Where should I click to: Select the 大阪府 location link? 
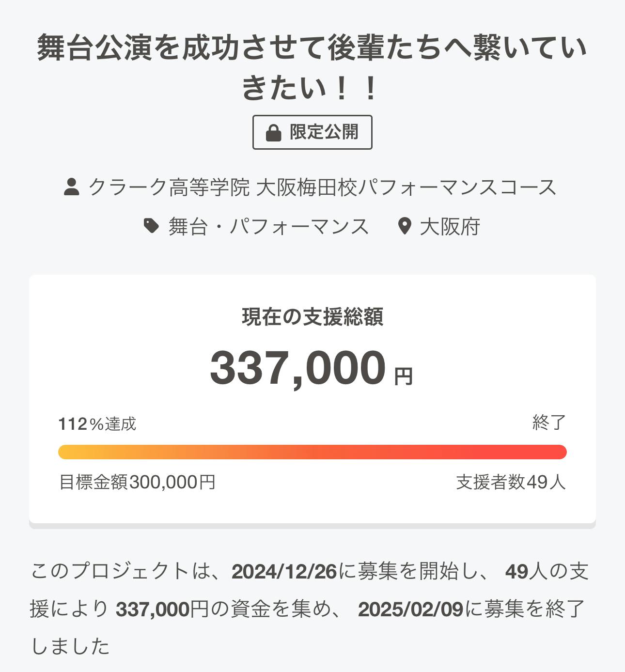[450, 226]
